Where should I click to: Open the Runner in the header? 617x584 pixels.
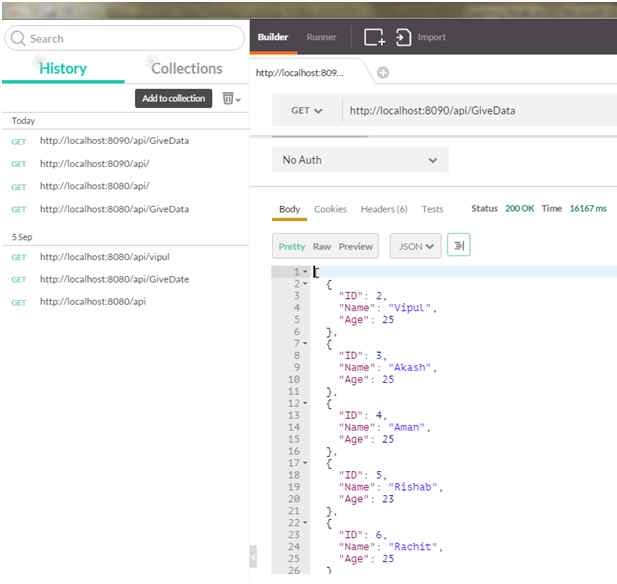[321, 37]
